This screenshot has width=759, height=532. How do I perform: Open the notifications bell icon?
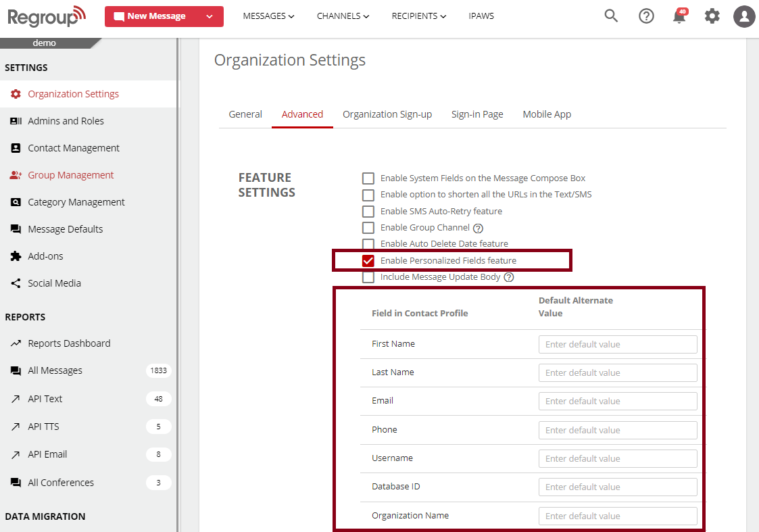coord(679,17)
